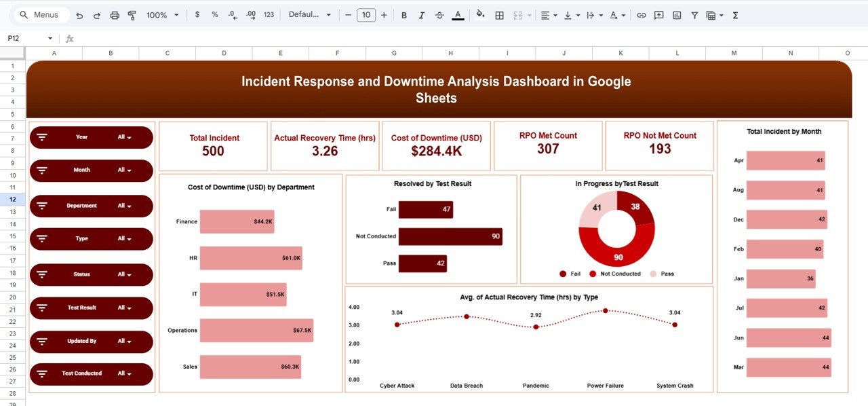868x406 pixels.
Task: Click the Percent format icon
Action: pyautogui.click(x=214, y=15)
